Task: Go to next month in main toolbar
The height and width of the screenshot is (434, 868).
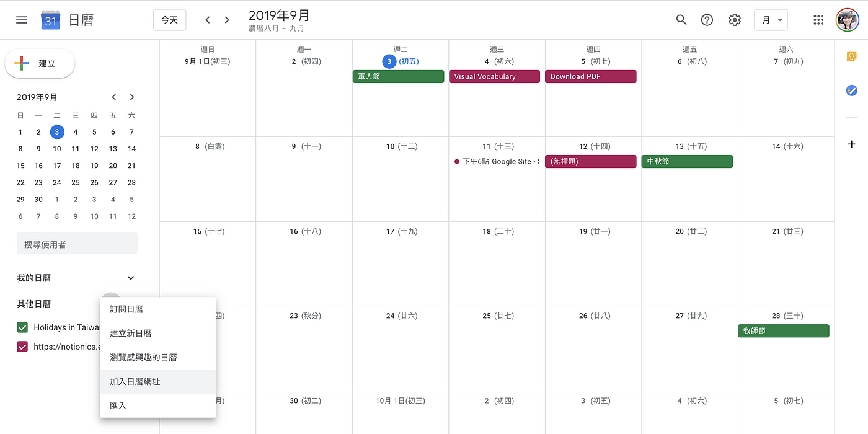Action: (227, 20)
